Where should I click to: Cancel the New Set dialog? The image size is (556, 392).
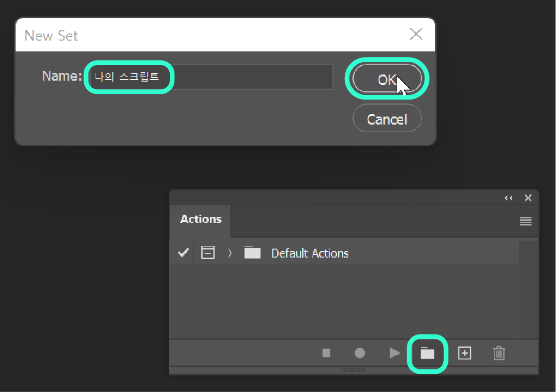(x=387, y=118)
